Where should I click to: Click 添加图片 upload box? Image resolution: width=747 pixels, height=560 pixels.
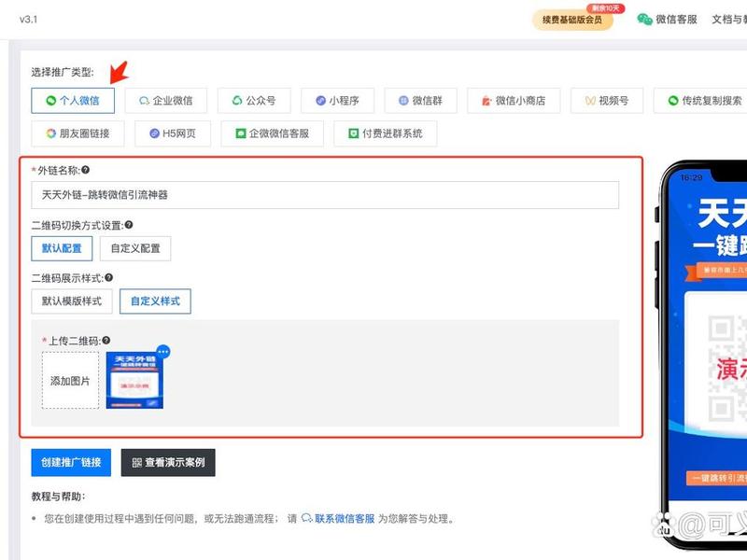coord(71,381)
